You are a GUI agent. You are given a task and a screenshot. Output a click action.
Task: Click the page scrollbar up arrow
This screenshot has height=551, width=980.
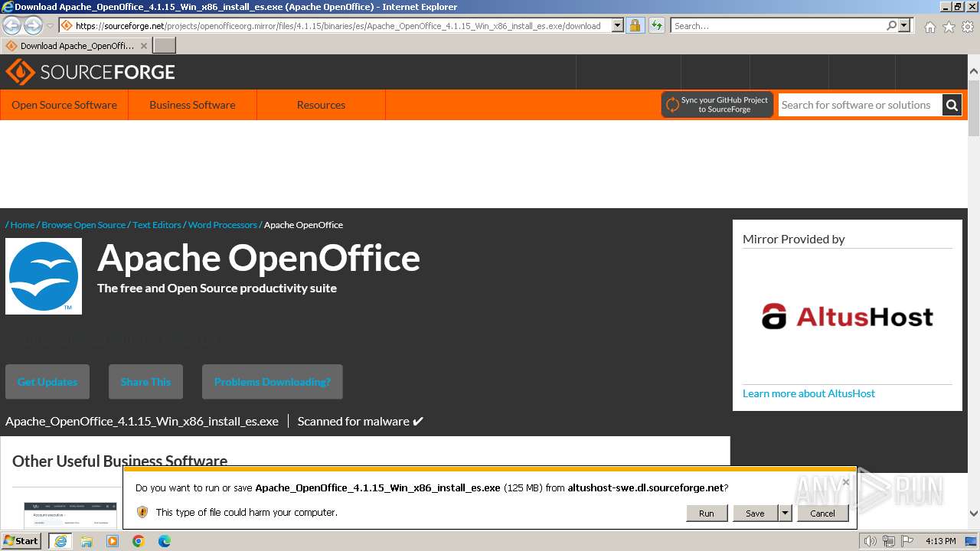click(974, 71)
